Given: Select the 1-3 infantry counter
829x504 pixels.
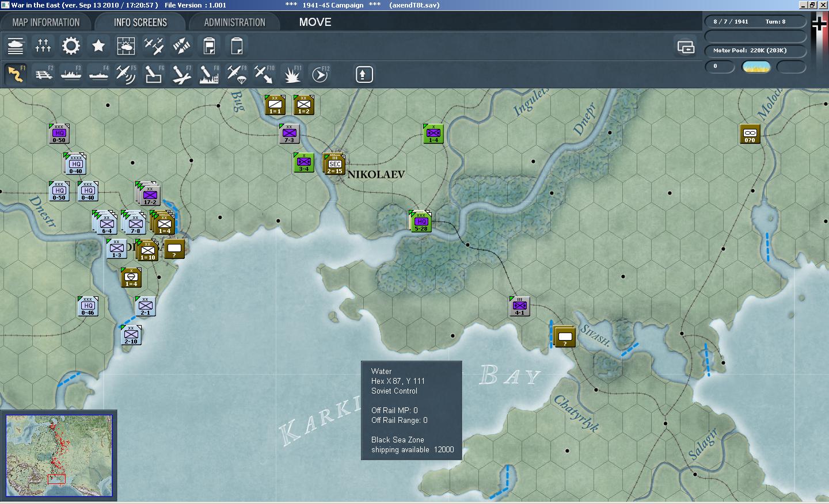Looking at the screenshot, I should point(116,249).
